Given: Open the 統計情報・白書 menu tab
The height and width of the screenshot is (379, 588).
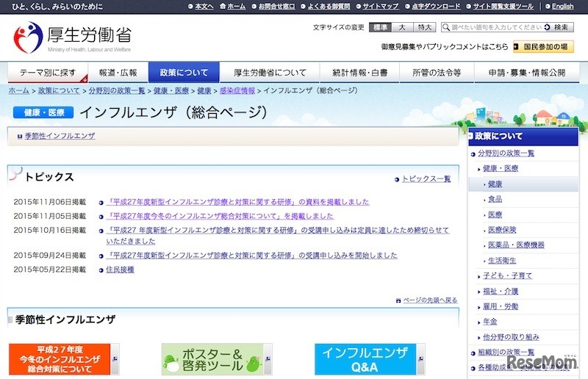Looking at the screenshot, I should coord(359,73).
